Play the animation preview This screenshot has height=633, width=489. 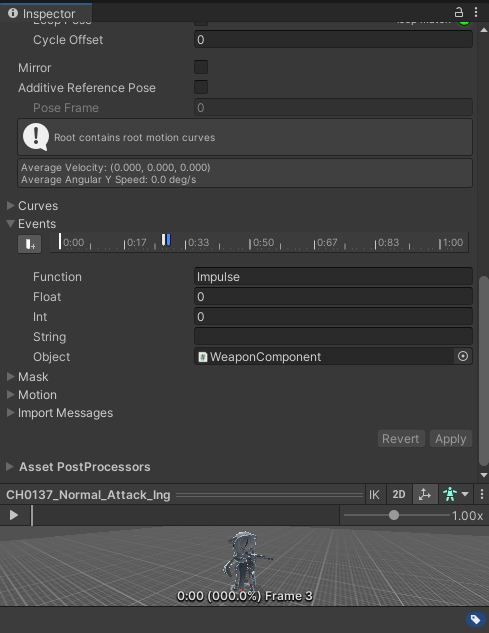click(14, 515)
